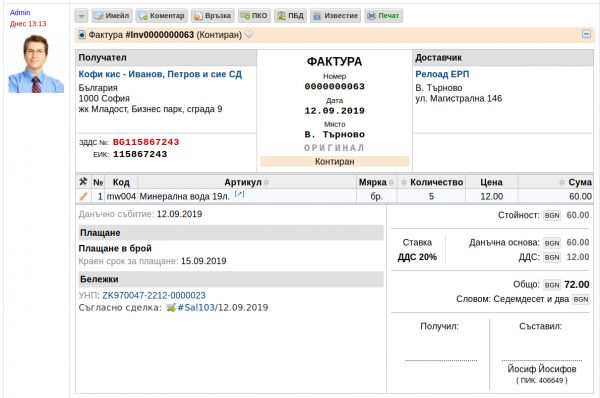Viewport: 600px width, 398px height.
Task: Toggle the heart favorite icon next to Контиран
Action: pyautogui.click(x=249, y=34)
